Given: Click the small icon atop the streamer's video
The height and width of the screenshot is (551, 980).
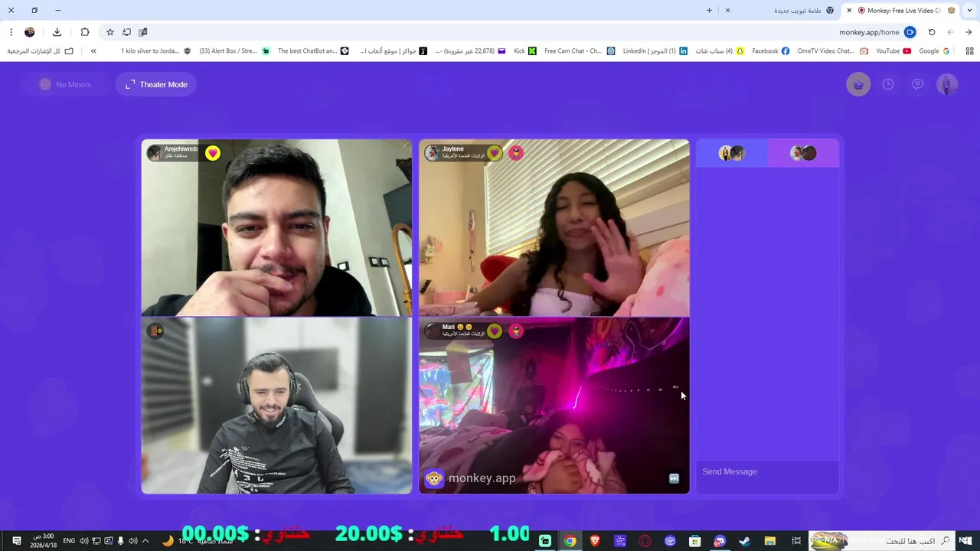Looking at the screenshot, I should pyautogui.click(x=155, y=331).
